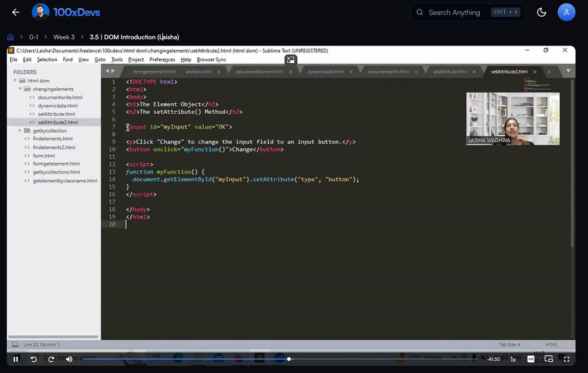
Task: Rewind the video ten seconds
Action: 33,359
